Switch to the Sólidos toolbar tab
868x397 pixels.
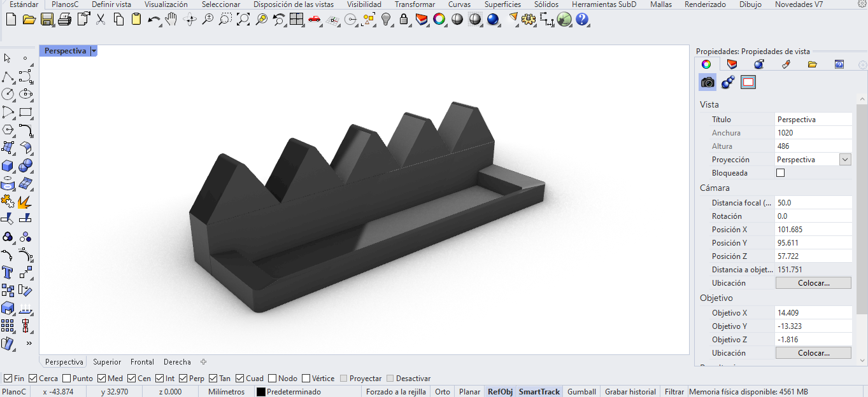point(546,4)
